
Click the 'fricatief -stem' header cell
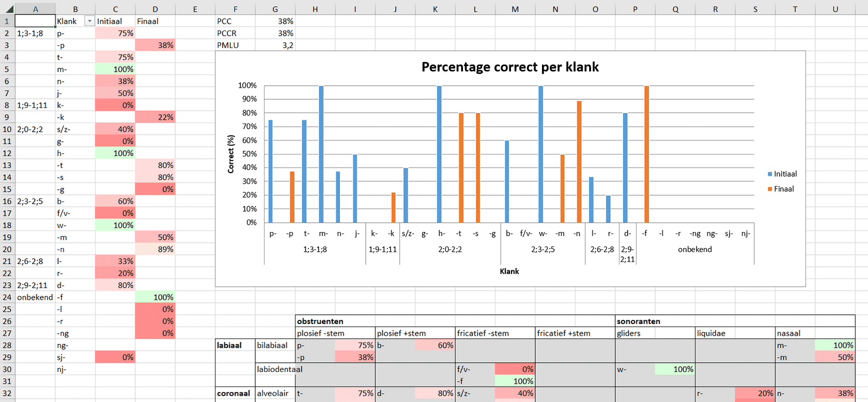(495, 333)
